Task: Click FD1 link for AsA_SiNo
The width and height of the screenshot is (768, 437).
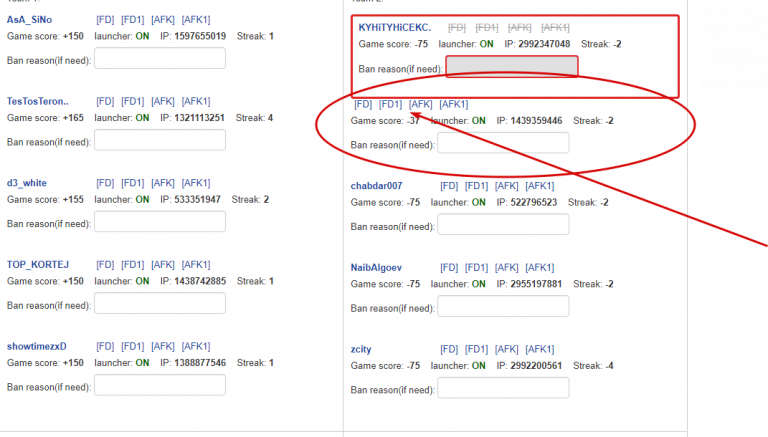Action: (133, 20)
